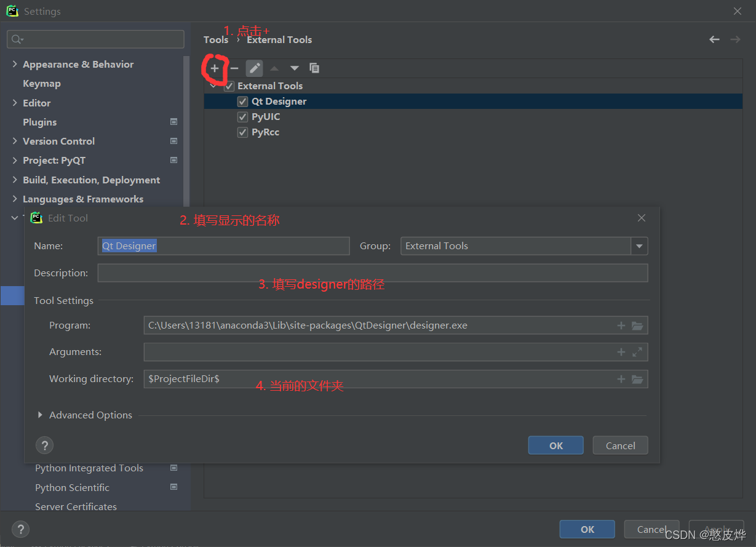Click Cancel in Edit Tool dialog
756x547 pixels.
click(x=620, y=445)
